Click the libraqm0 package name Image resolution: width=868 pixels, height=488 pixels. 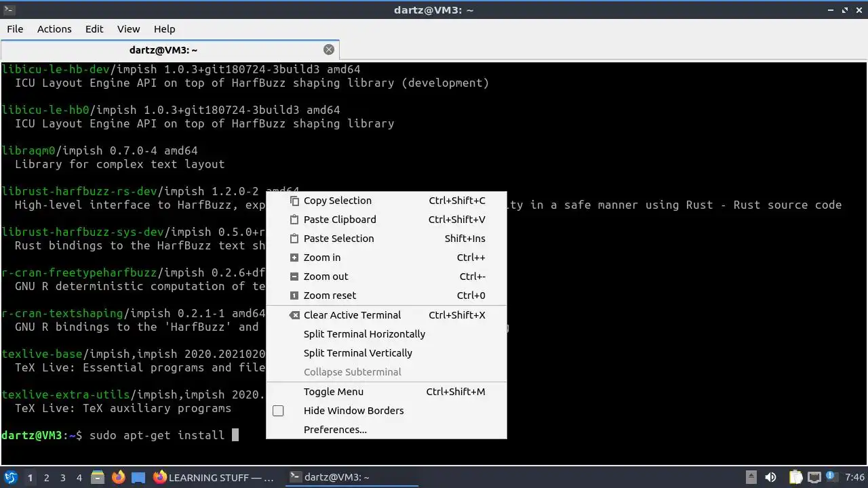[28, 150]
